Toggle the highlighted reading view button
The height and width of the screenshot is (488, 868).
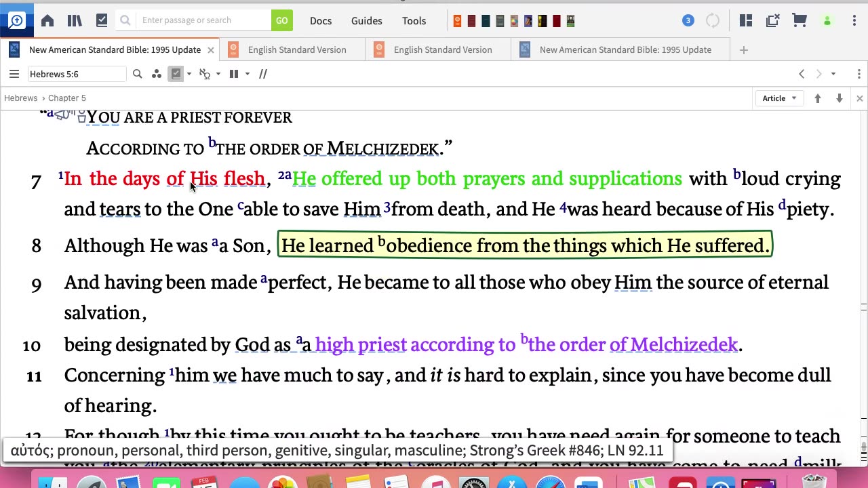pyautogui.click(x=176, y=74)
